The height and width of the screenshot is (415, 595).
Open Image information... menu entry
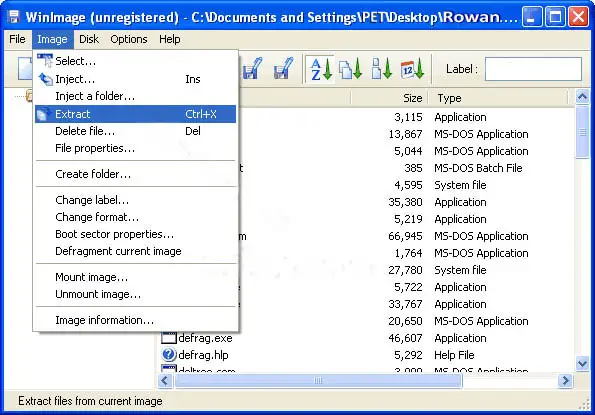point(135,320)
